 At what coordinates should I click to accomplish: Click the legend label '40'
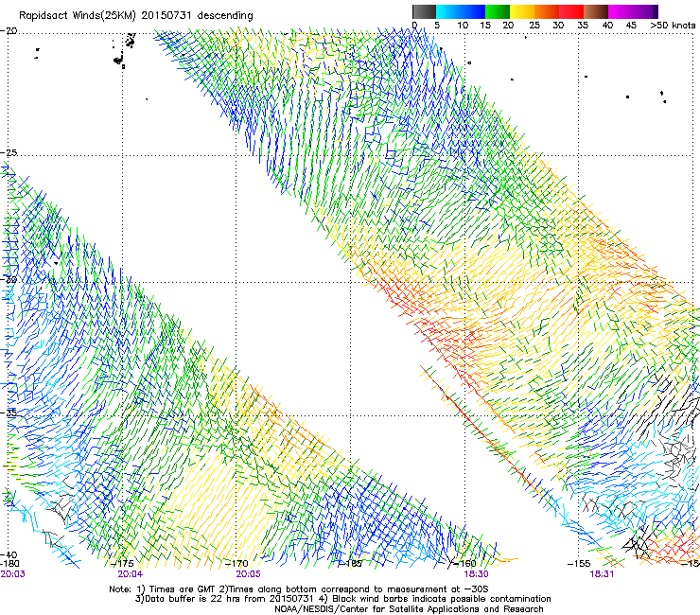(x=607, y=25)
